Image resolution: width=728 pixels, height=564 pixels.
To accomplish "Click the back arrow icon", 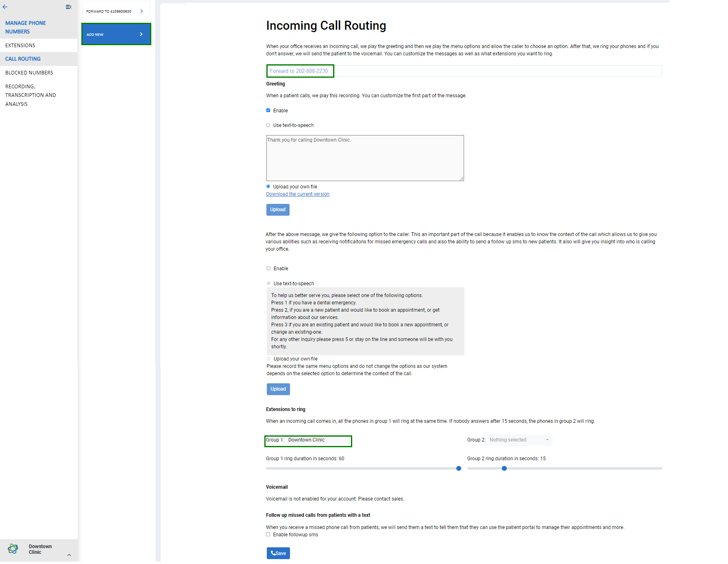I will click(x=5, y=7).
